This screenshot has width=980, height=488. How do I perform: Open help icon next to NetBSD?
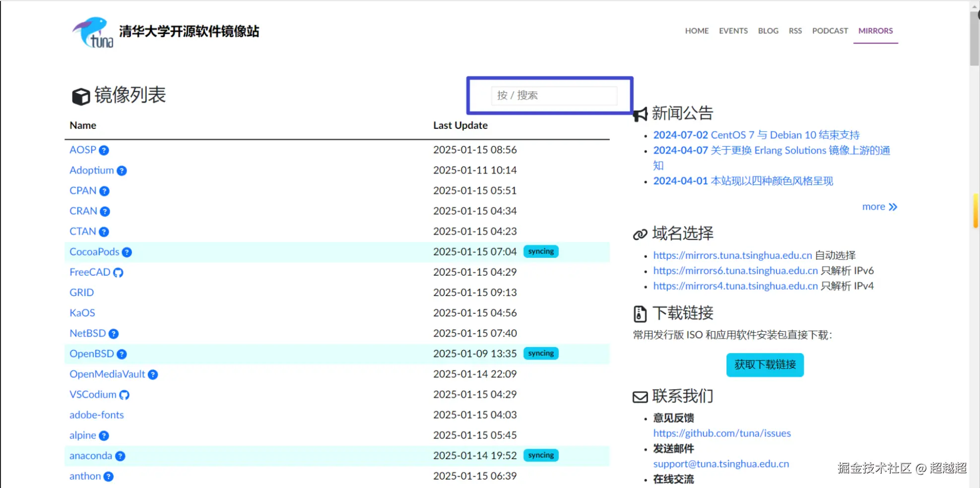pyautogui.click(x=114, y=334)
